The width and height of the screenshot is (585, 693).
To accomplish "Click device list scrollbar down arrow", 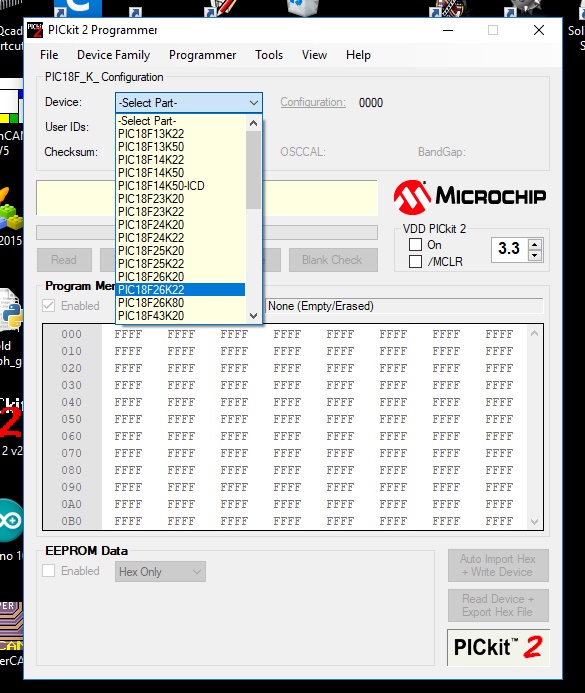I will 253,316.
